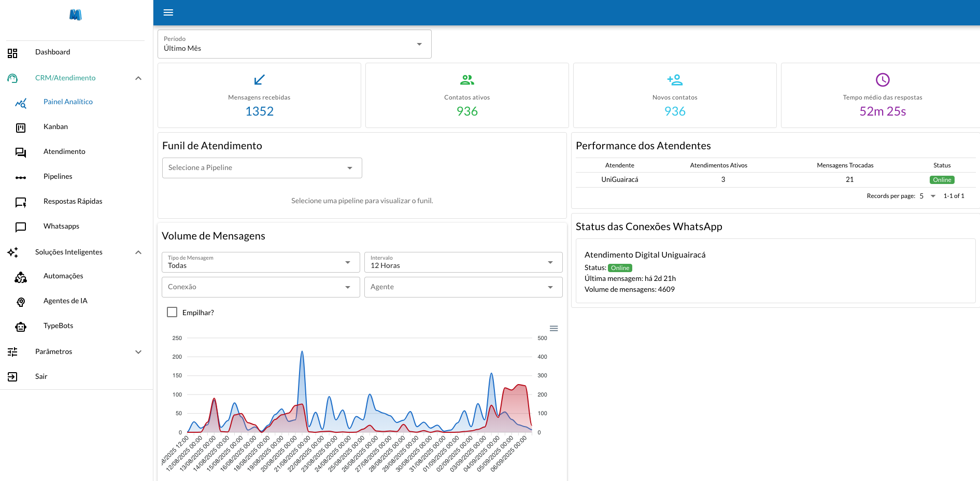Viewport: 980px width, 481px height.
Task: Click the Respostas Rápidas chat icon
Action: click(x=21, y=202)
